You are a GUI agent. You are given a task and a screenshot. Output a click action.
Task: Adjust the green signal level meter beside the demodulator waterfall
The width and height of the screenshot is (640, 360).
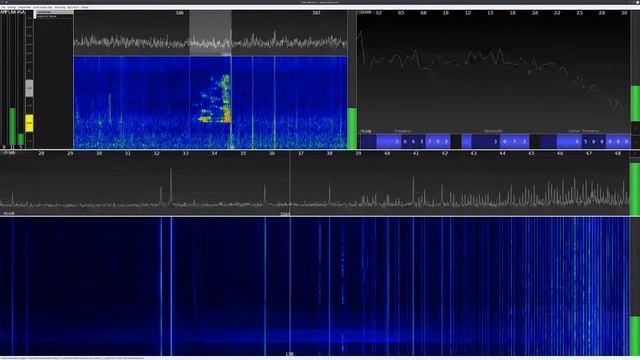click(352, 80)
